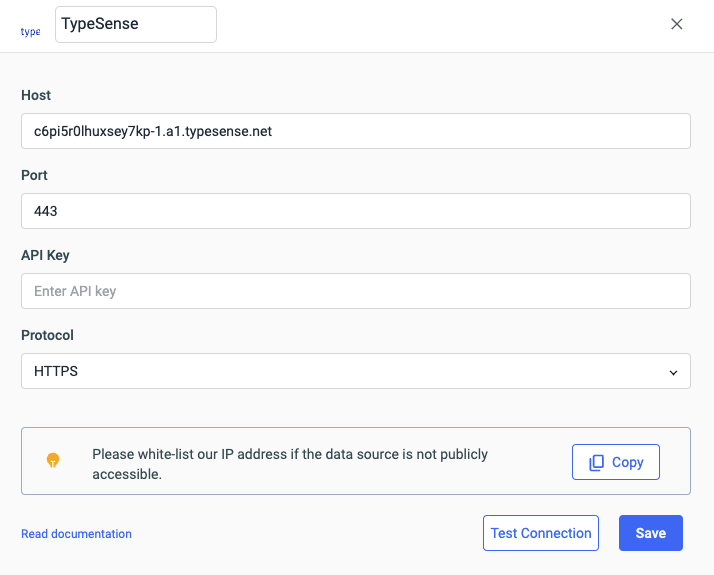Image resolution: width=714 pixels, height=575 pixels.
Task: Click the Test Connection button
Action: [541, 533]
